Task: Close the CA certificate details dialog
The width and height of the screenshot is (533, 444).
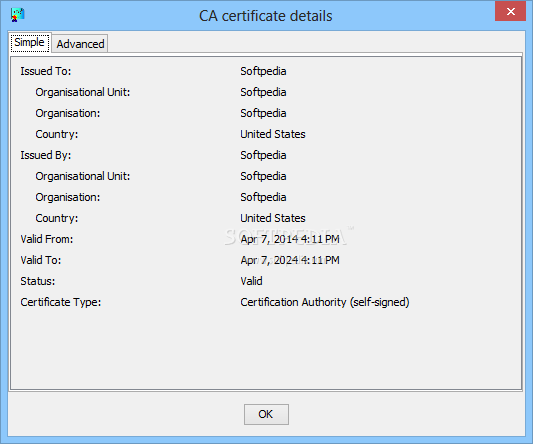Action: (x=510, y=12)
